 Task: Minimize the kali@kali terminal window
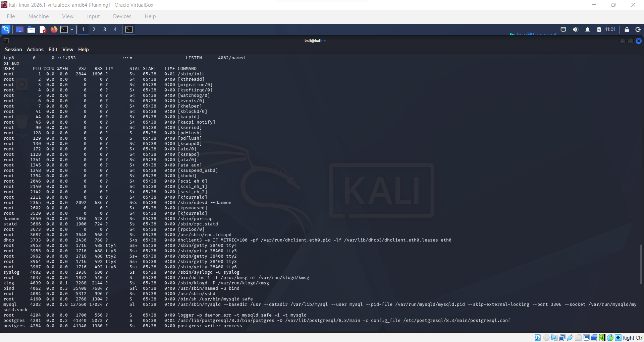coord(623,41)
